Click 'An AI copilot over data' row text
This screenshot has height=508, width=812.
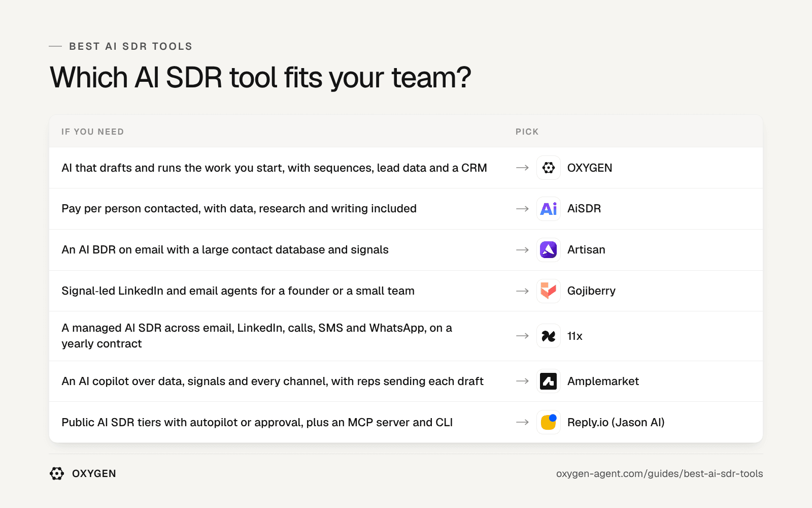pyautogui.click(x=273, y=381)
